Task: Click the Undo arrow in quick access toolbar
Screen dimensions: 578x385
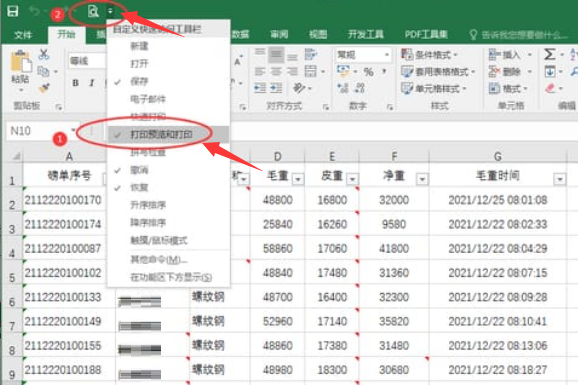Action: click(35, 11)
